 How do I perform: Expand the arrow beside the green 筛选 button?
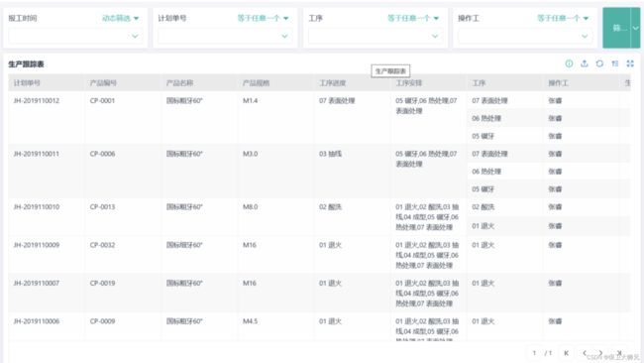pyautogui.click(x=635, y=28)
